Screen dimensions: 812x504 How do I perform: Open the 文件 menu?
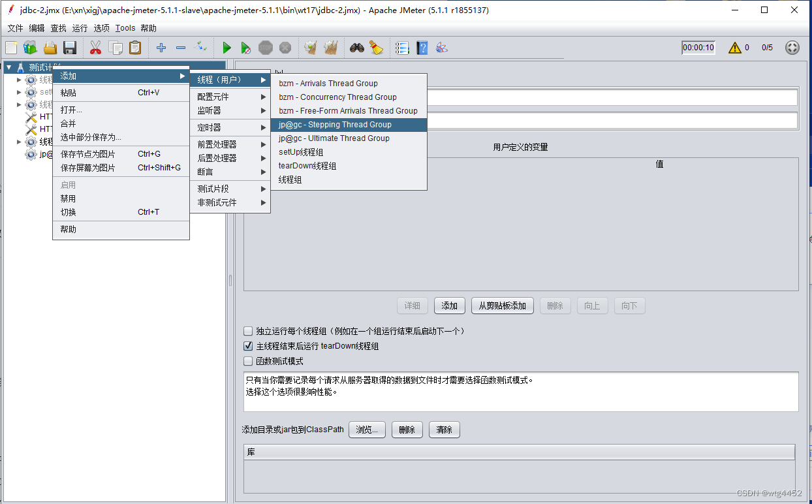click(x=15, y=28)
